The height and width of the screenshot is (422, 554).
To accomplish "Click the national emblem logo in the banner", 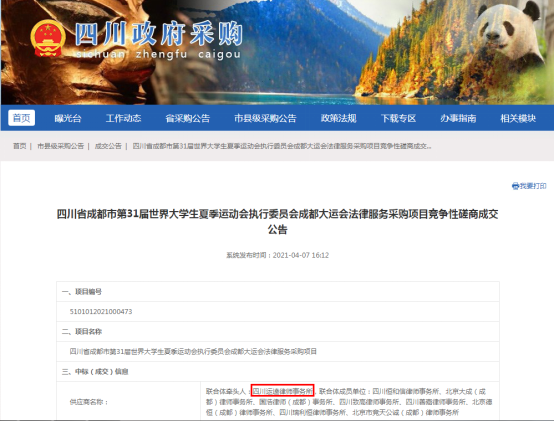I will click(48, 39).
